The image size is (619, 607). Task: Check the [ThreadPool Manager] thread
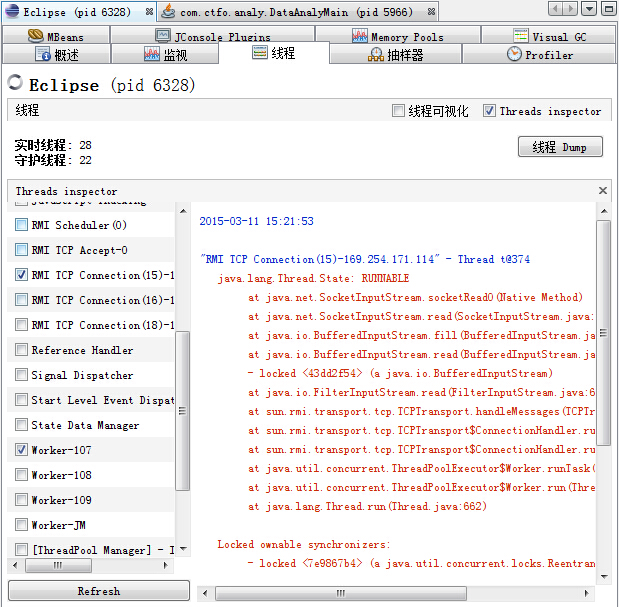[x=21, y=549]
